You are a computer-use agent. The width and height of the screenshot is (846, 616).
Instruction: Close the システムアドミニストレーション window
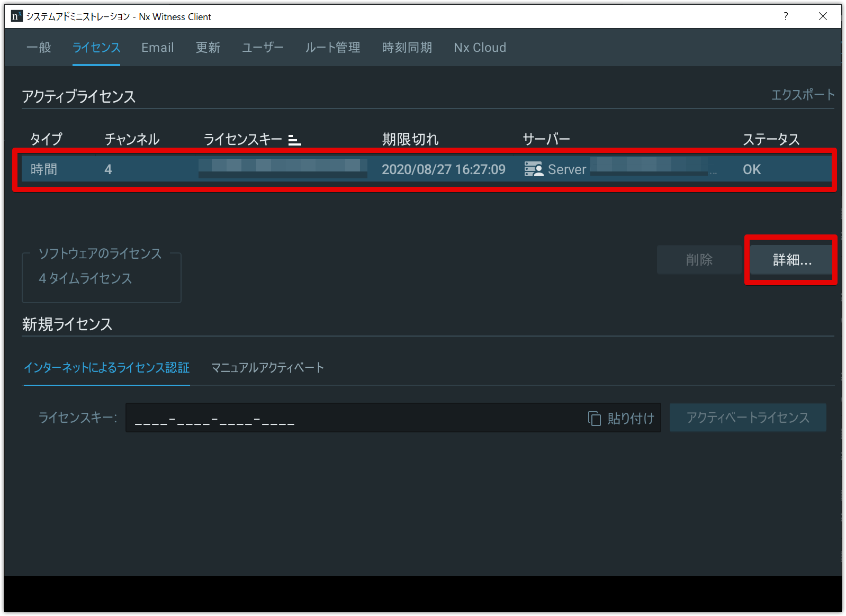click(x=823, y=16)
